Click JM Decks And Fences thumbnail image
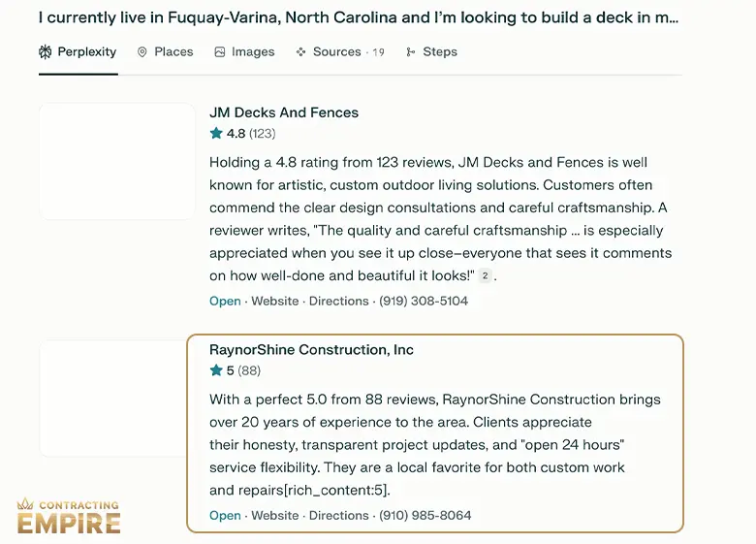 pos(117,161)
